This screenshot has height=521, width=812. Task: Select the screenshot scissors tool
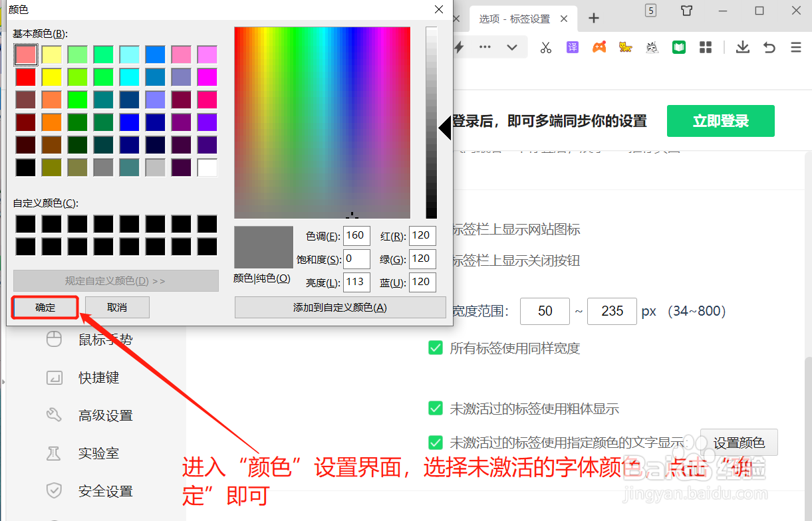546,47
